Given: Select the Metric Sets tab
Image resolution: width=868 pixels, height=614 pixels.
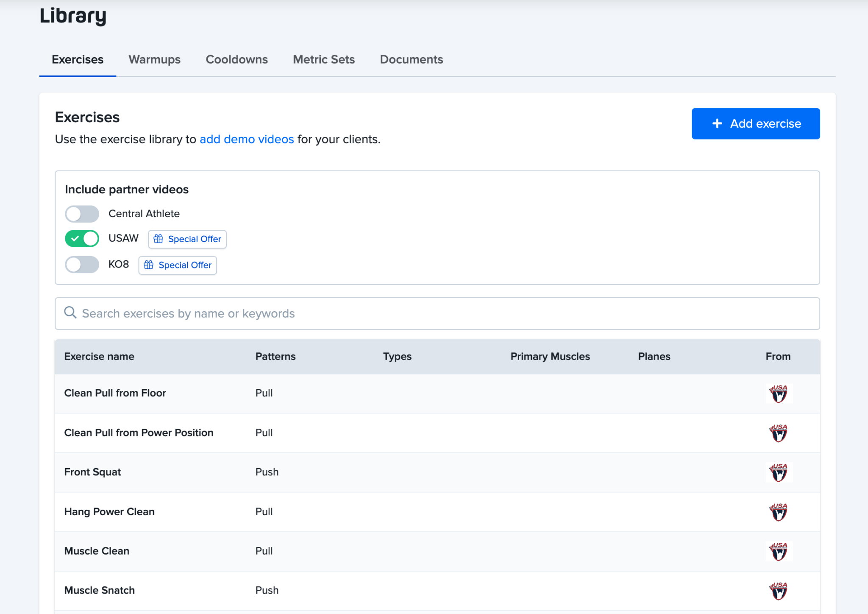Looking at the screenshot, I should (323, 59).
